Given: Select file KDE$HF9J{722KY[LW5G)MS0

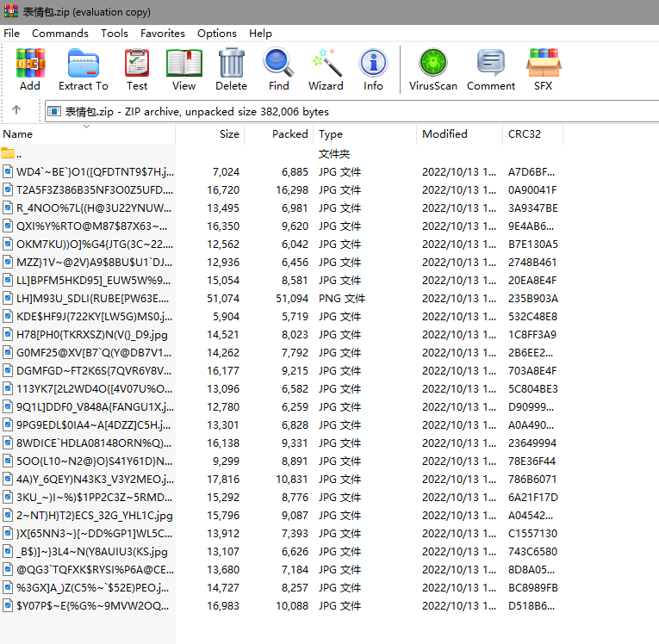Looking at the screenshot, I should click(94, 316).
